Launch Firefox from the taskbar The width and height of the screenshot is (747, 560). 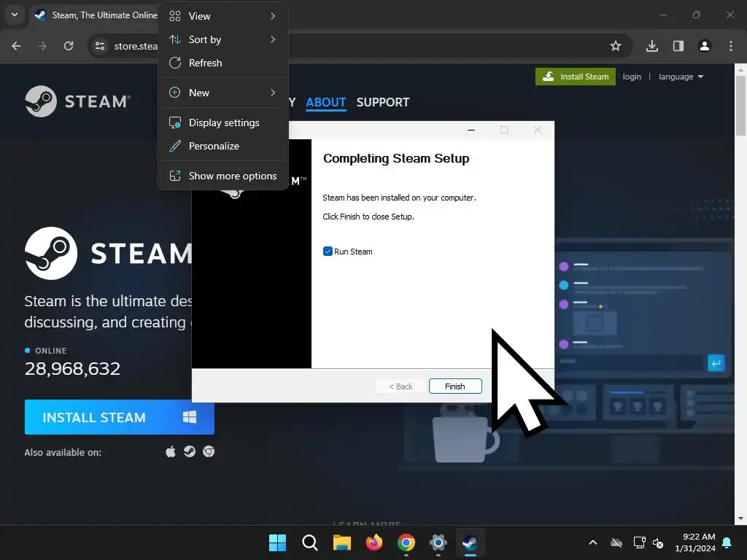374,542
